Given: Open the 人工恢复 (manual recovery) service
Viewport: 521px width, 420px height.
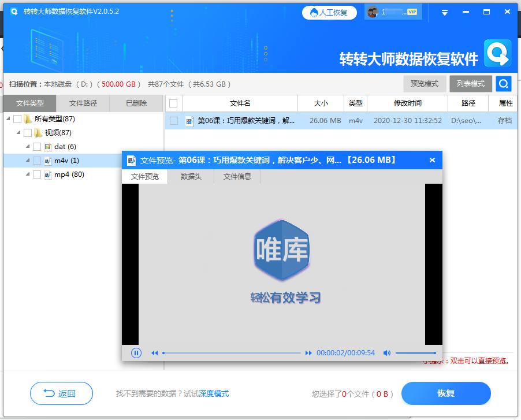Looking at the screenshot, I should click(x=329, y=13).
